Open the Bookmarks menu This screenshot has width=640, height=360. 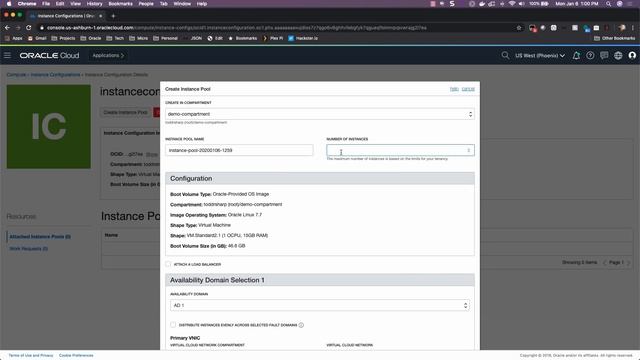click(x=120, y=4)
